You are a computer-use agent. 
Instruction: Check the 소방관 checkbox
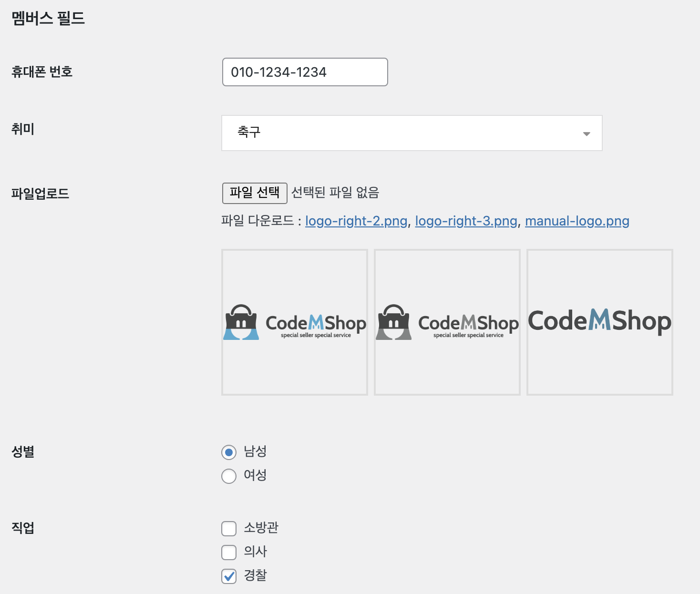(x=229, y=528)
